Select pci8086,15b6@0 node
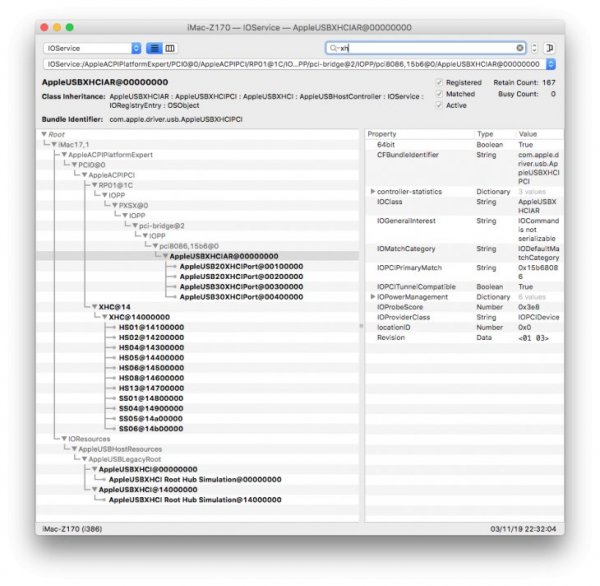 pos(189,246)
